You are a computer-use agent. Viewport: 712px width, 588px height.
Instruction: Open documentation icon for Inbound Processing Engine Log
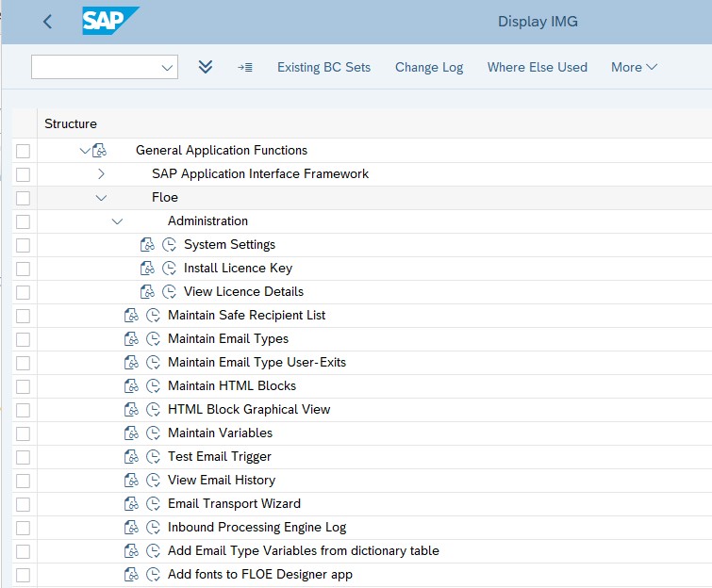131,528
